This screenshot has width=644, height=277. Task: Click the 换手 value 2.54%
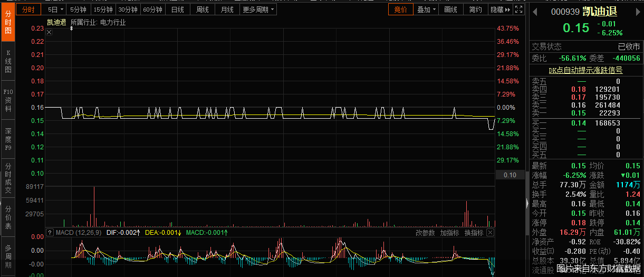[x=575, y=194]
